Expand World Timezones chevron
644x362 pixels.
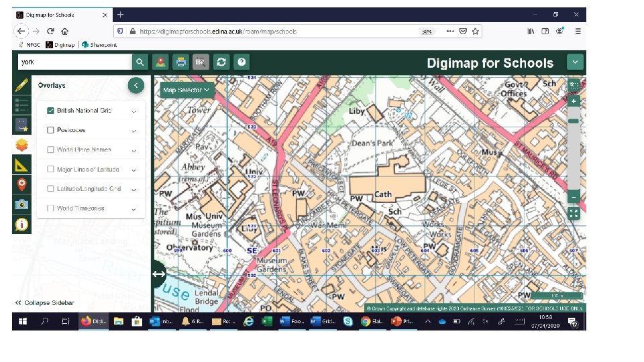[134, 209]
